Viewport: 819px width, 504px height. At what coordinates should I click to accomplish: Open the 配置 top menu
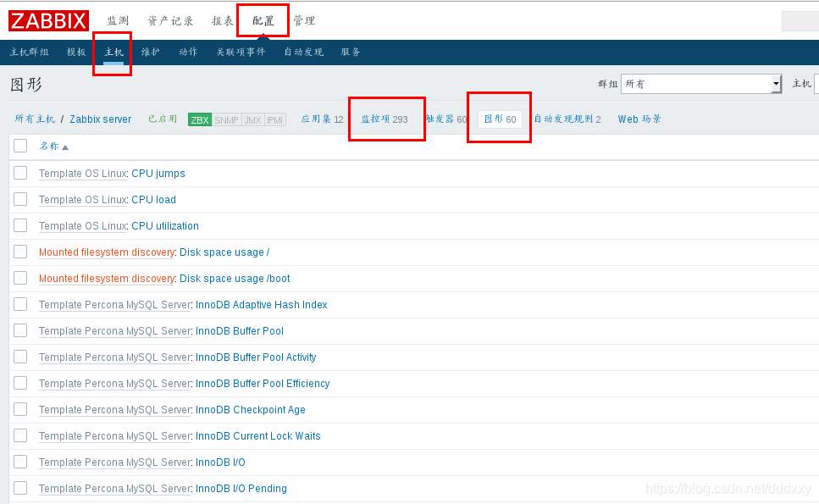tap(263, 21)
